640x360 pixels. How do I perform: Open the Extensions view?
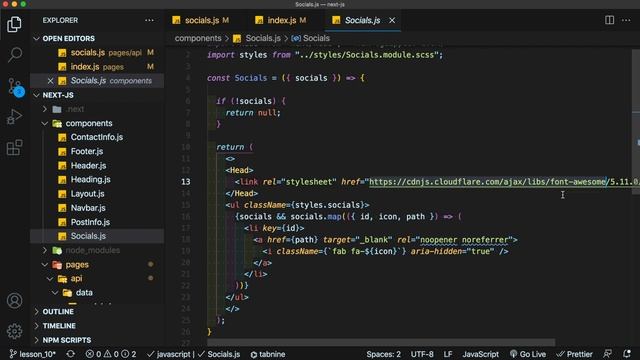pos(14,147)
